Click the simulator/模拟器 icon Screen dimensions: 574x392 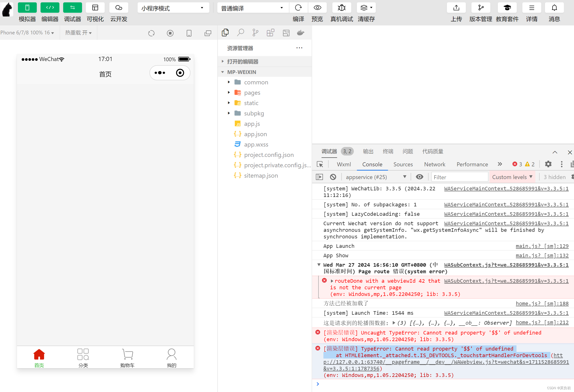click(27, 7)
